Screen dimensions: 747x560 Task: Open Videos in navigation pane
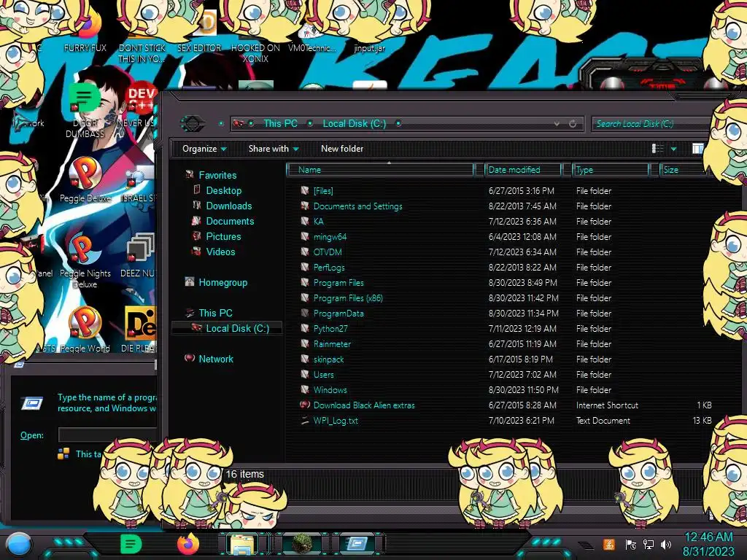pos(220,252)
